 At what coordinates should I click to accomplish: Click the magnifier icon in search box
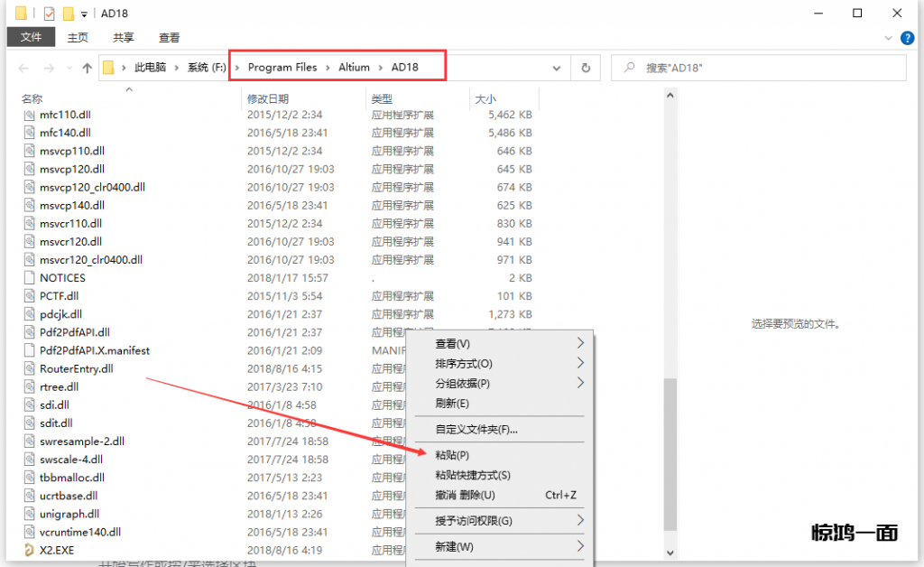pos(628,68)
